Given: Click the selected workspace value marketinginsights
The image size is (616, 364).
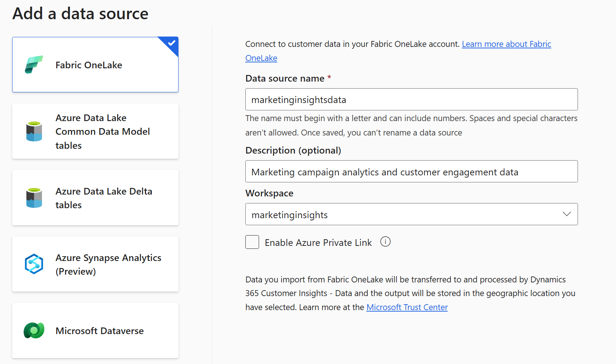Looking at the screenshot, I should (290, 215).
